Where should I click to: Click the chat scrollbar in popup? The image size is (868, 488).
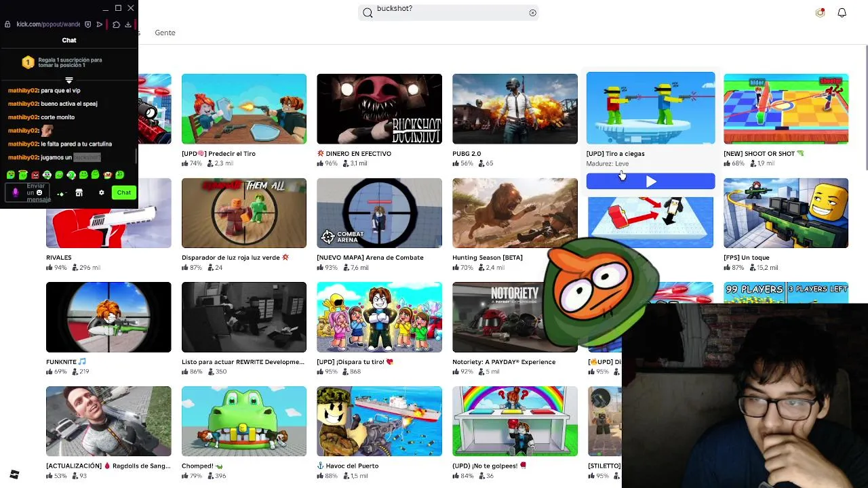click(x=136, y=157)
